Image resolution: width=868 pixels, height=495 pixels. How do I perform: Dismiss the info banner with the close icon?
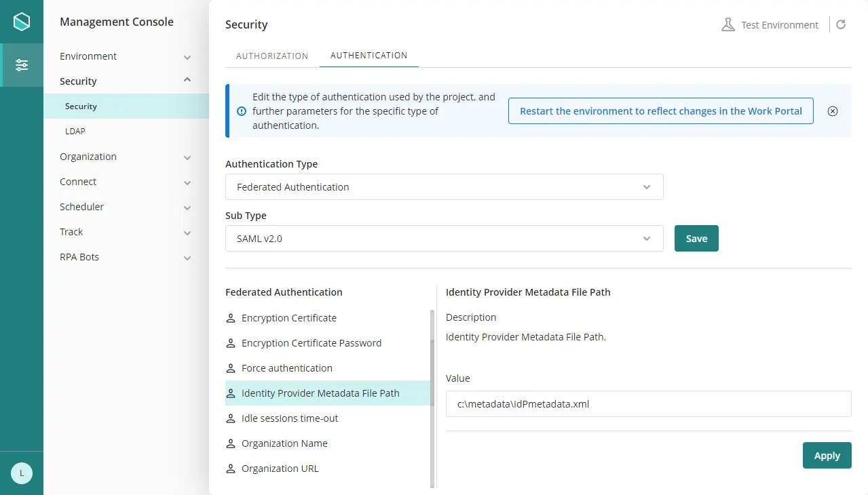[833, 111]
